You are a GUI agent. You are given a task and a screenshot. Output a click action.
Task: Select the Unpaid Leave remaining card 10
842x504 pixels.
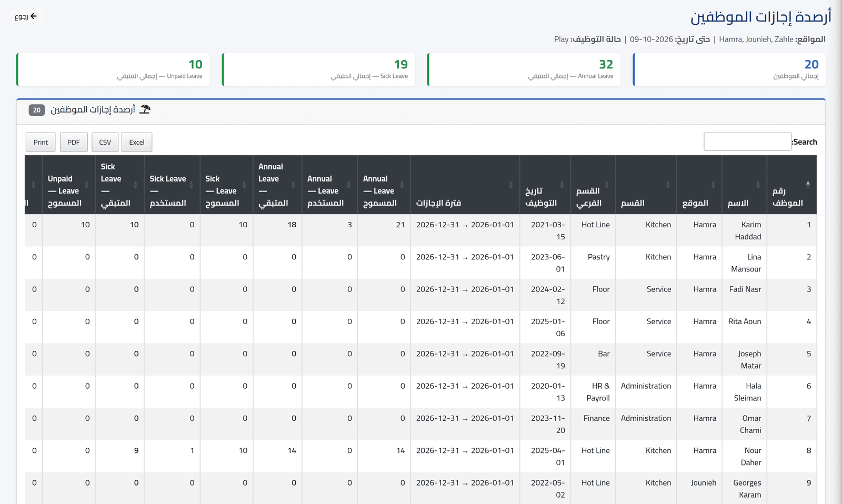pyautogui.click(x=113, y=69)
